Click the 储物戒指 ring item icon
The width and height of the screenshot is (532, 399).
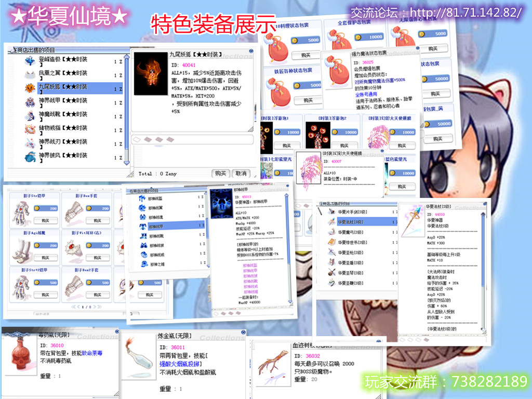[30, 128]
